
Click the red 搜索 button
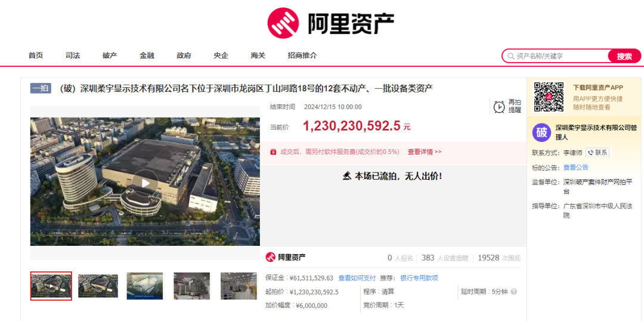click(x=624, y=56)
